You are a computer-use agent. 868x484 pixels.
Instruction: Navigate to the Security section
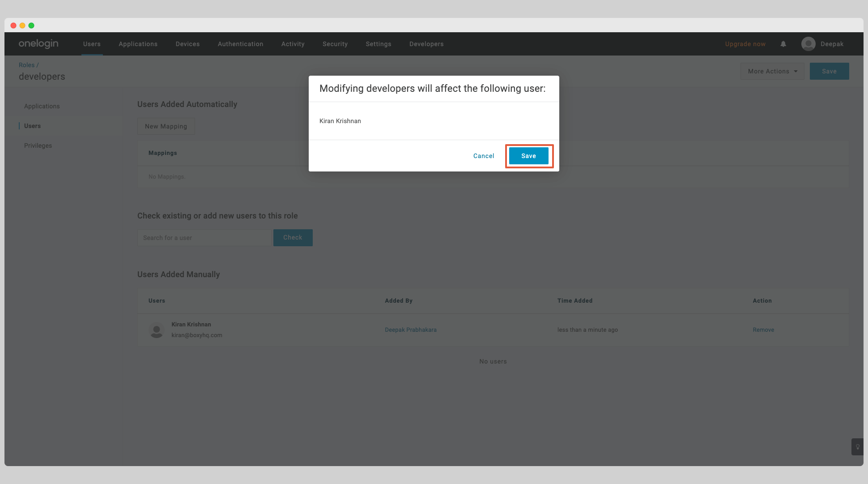tap(335, 44)
